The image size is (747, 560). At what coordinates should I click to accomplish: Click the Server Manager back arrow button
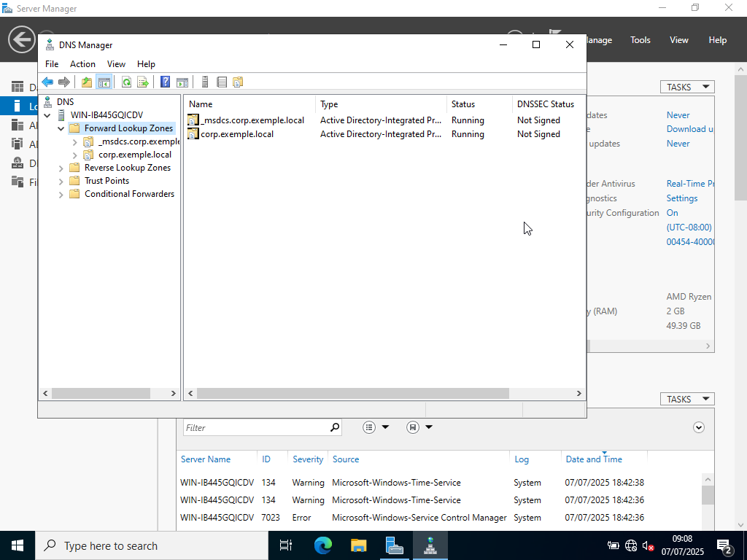[21, 39]
